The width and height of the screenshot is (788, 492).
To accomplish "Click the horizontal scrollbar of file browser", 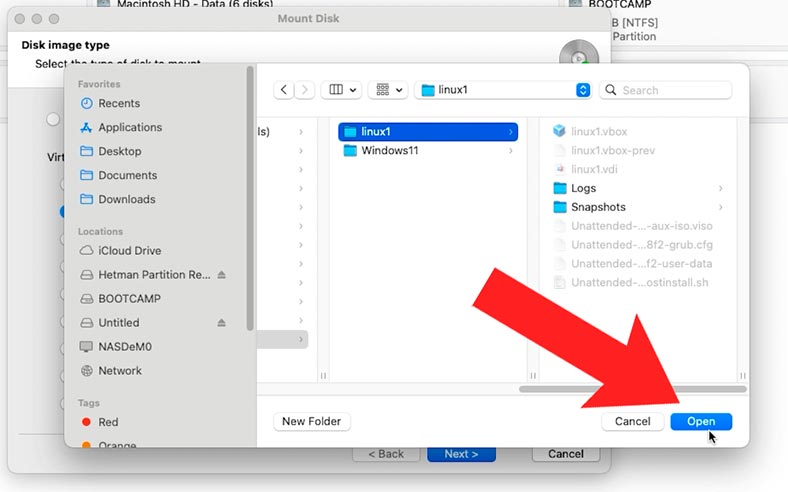I will coord(633,389).
